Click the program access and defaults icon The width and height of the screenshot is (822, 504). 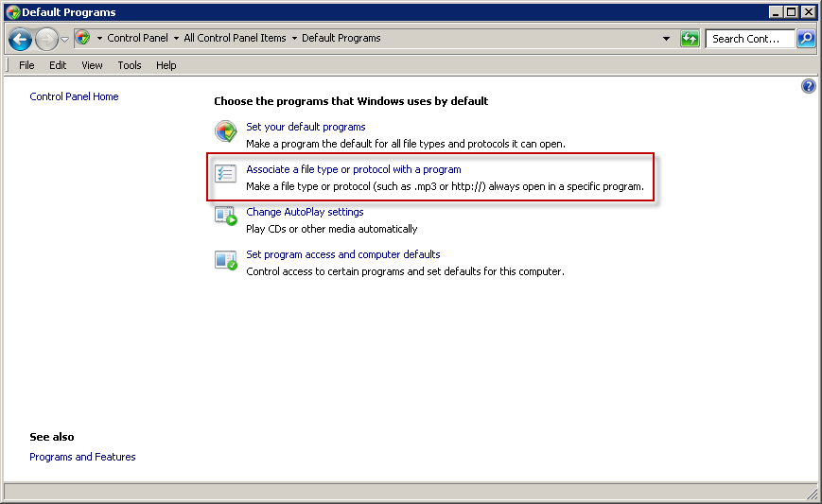pyautogui.click(x=226, y=260)
